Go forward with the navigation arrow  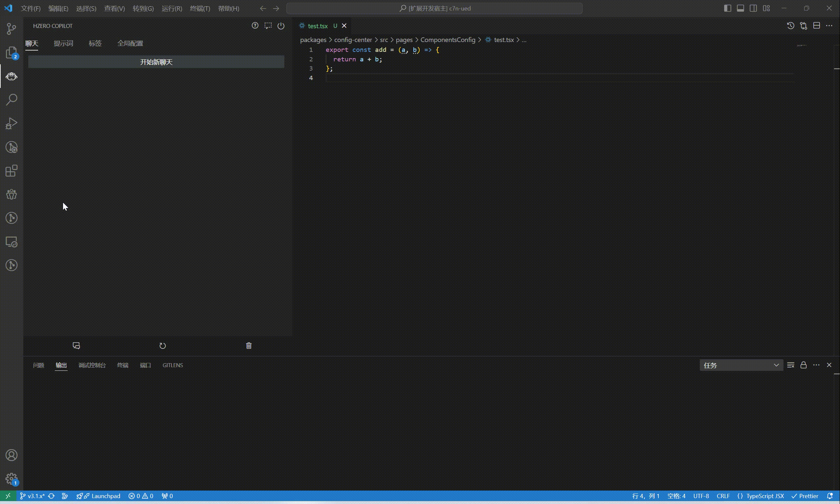pyautogui.click(x=276, y=9)
